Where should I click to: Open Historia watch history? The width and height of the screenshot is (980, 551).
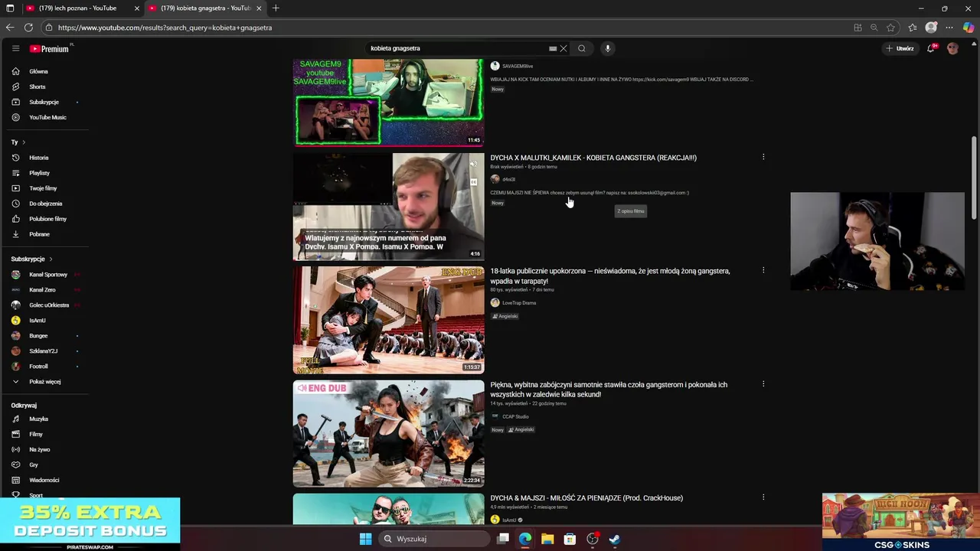[38, 158]
